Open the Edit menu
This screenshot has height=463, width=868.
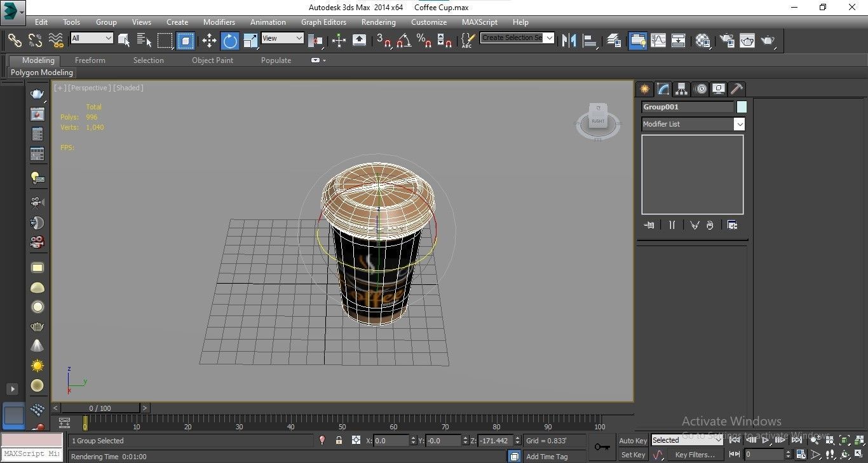tap(41, 22)
